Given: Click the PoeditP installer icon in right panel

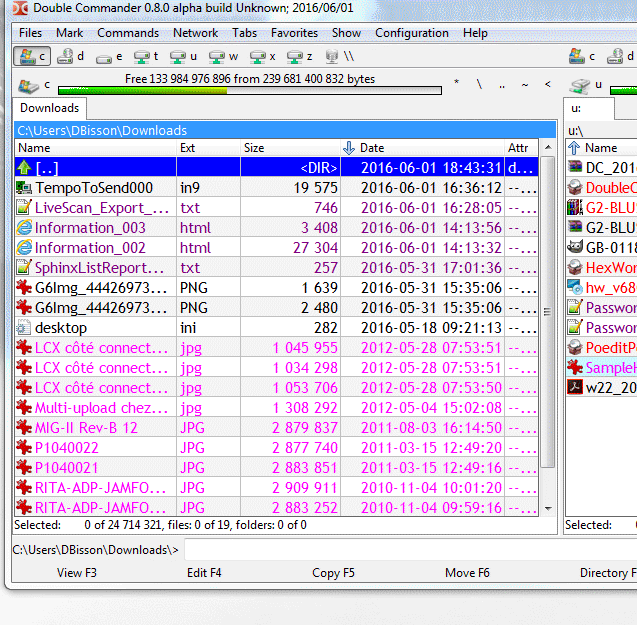Looking at the screenshot, I should [575, 347].
